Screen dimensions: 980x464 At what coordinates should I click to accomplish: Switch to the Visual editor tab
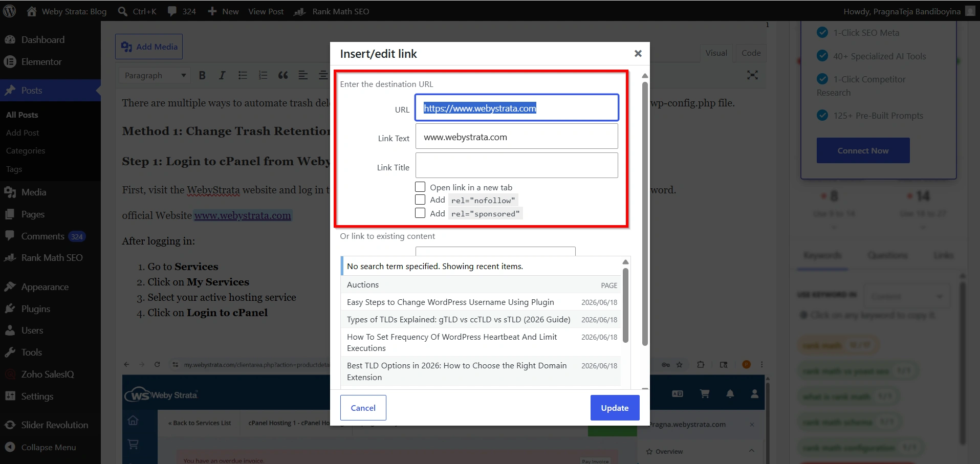[716, 53]
